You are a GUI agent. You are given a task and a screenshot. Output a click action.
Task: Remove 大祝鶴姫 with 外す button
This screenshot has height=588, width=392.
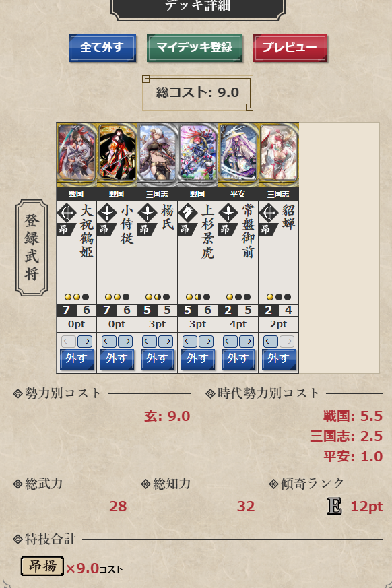[77, 359]
